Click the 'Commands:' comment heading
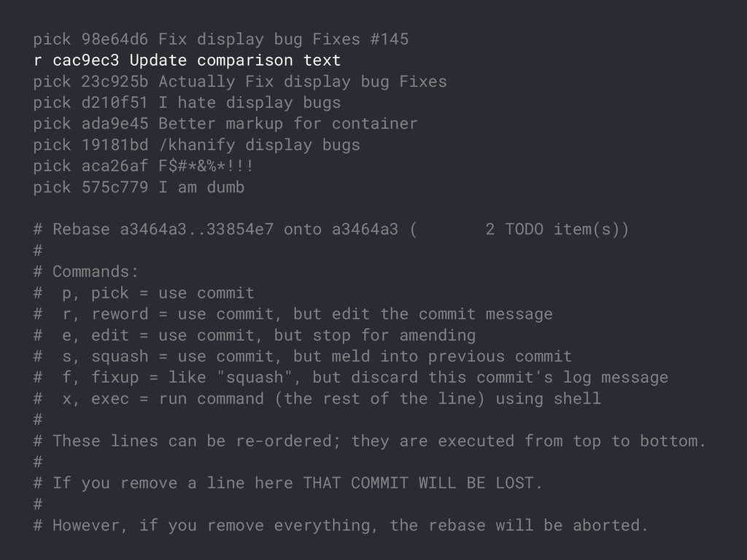747x560 pixels. coord(96,271)
